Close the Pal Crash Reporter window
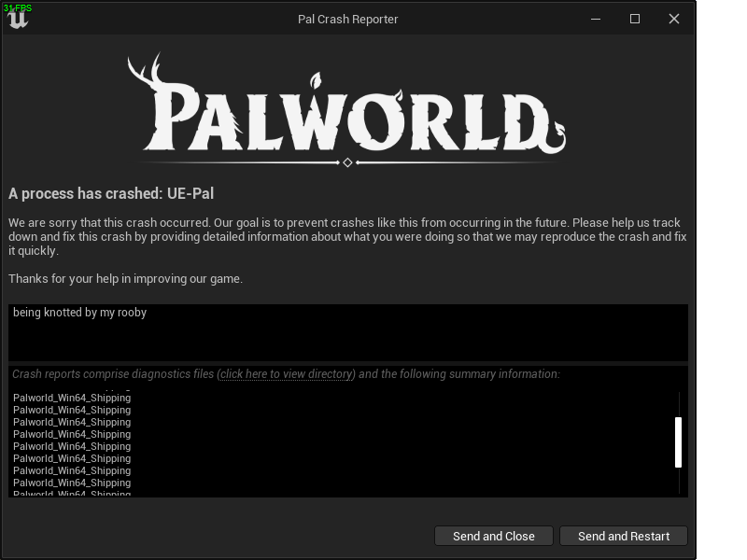 point(673,19)
